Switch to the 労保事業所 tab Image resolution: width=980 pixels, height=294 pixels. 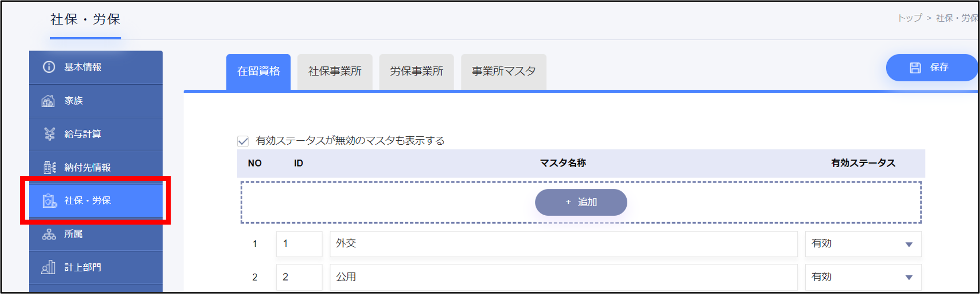click(416, 71)
